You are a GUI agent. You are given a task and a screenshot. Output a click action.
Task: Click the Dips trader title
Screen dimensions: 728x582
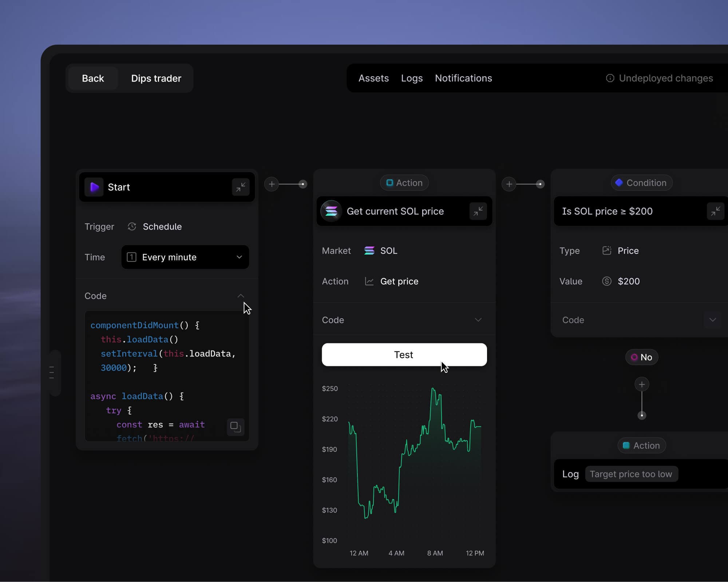coord(156,78)
